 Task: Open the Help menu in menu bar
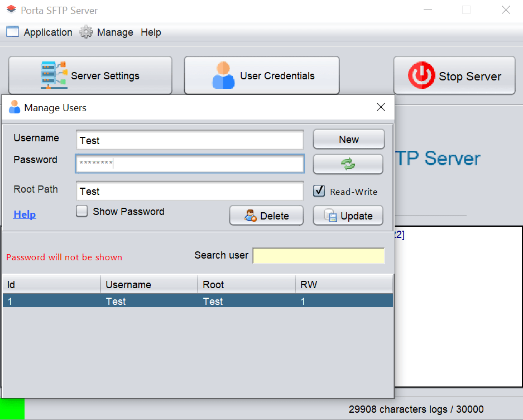151,32
